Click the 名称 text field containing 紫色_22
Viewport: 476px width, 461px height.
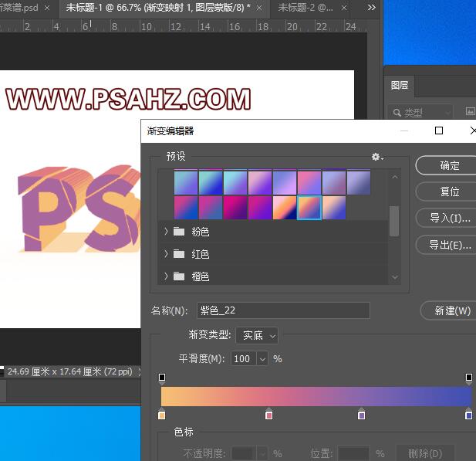pos(283,310)
